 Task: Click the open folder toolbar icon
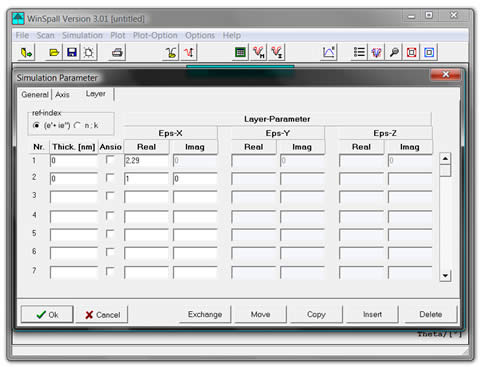tap(54, 52)
